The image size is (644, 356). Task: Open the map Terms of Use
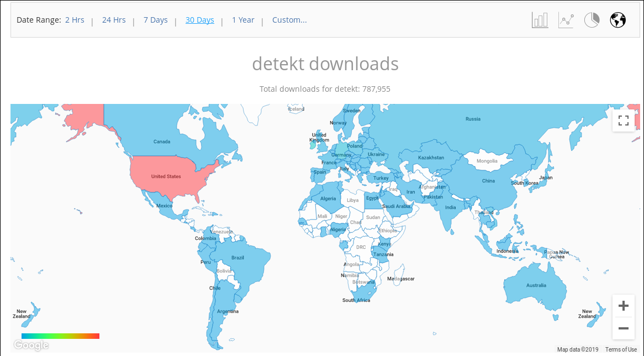click(621, 349)
